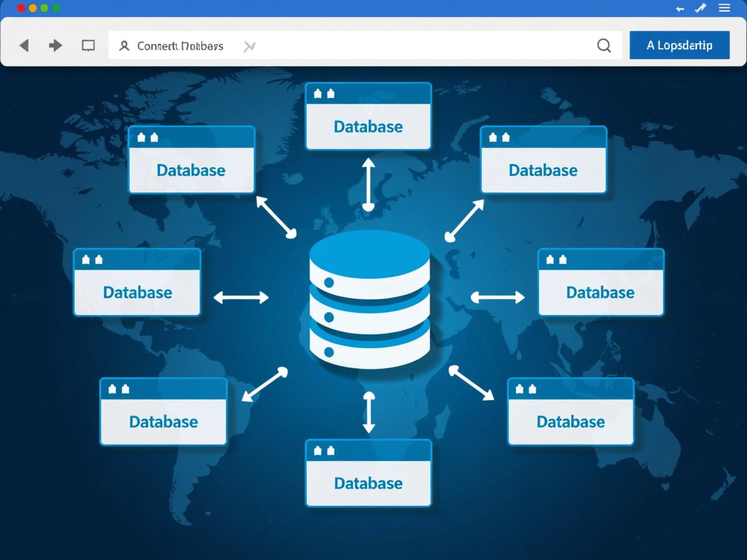This screenshot has width=747, height=560.
Task: Click the browser back arrow
Action: pos(24,45)
